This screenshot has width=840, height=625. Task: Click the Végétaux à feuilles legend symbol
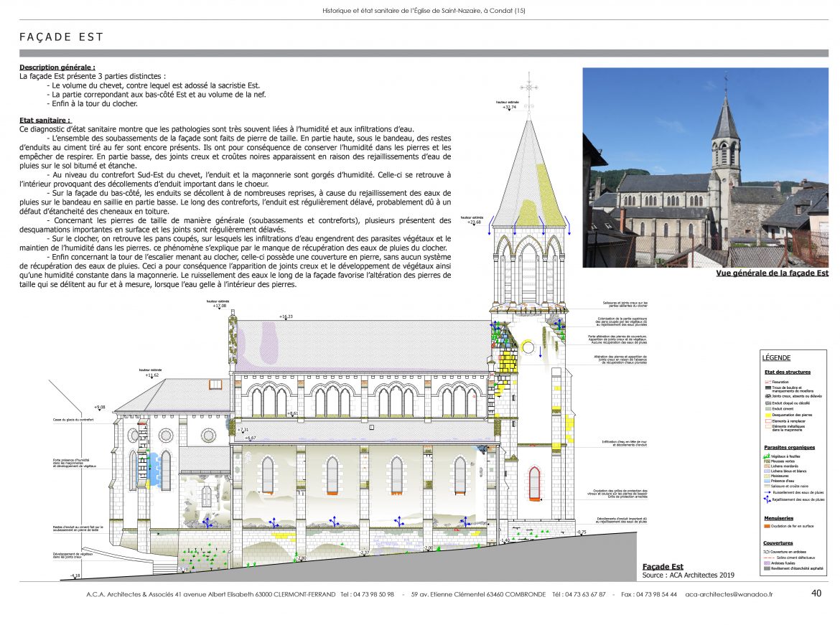[x=767, y=456]
